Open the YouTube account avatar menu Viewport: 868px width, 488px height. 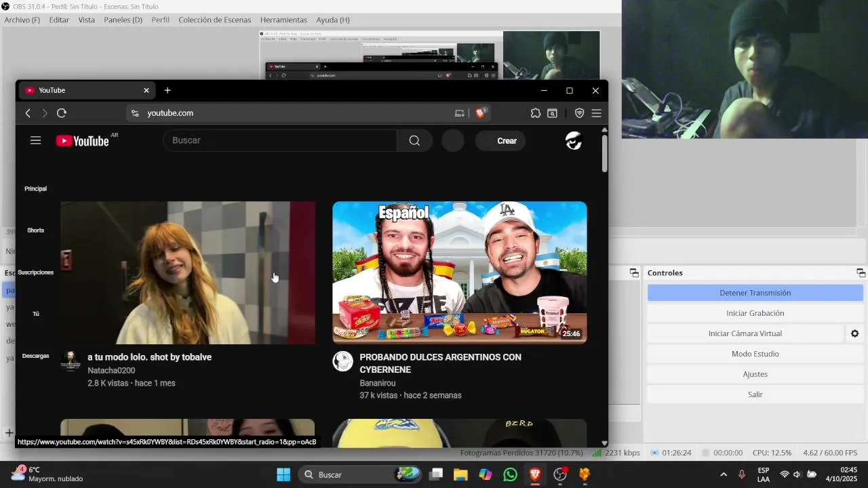click(574, 140)
